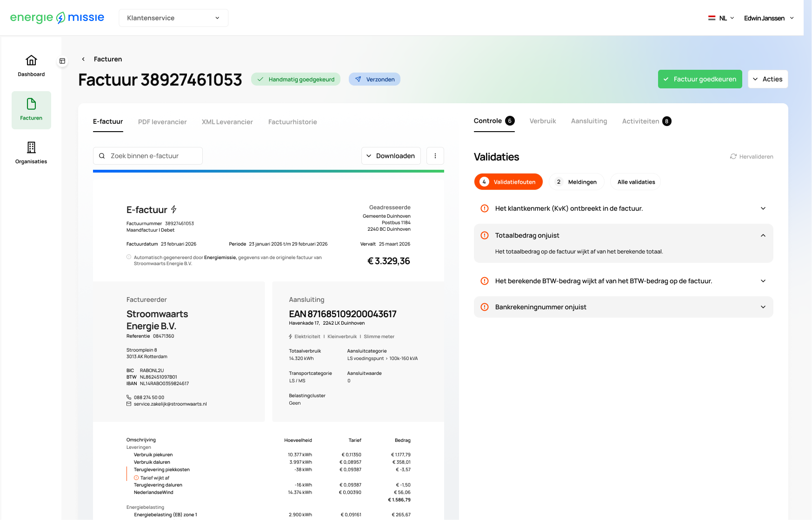This screenshot has height=520, width=812.
Task: Switch to the PDF leverancier tab
Action: (x=162, y=122)
